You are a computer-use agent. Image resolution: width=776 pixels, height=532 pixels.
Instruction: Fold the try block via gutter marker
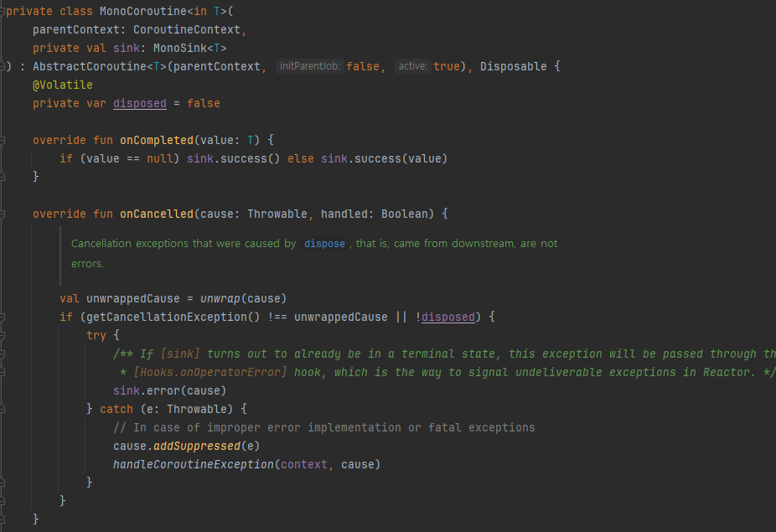coord(2,335)
